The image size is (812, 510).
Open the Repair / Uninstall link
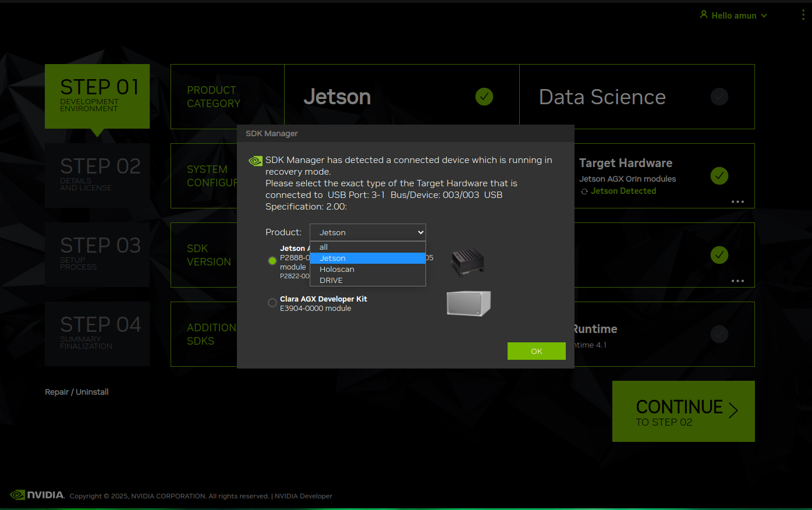click(77, 392)
